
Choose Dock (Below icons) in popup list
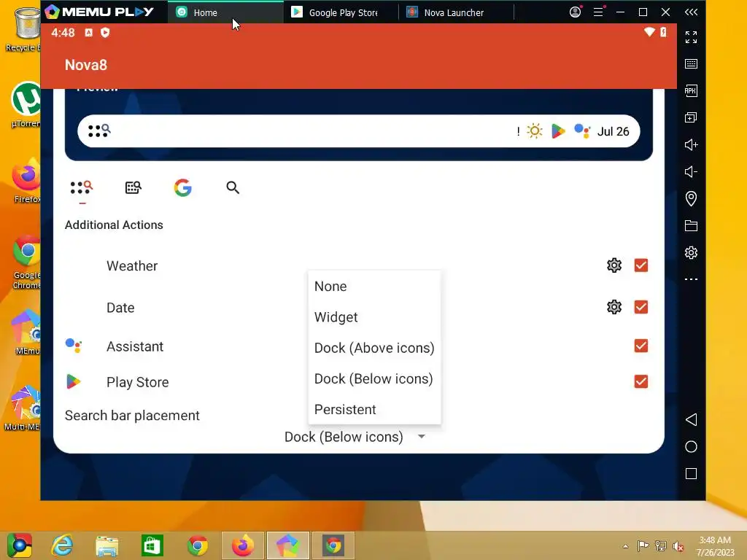coord(374,379)
